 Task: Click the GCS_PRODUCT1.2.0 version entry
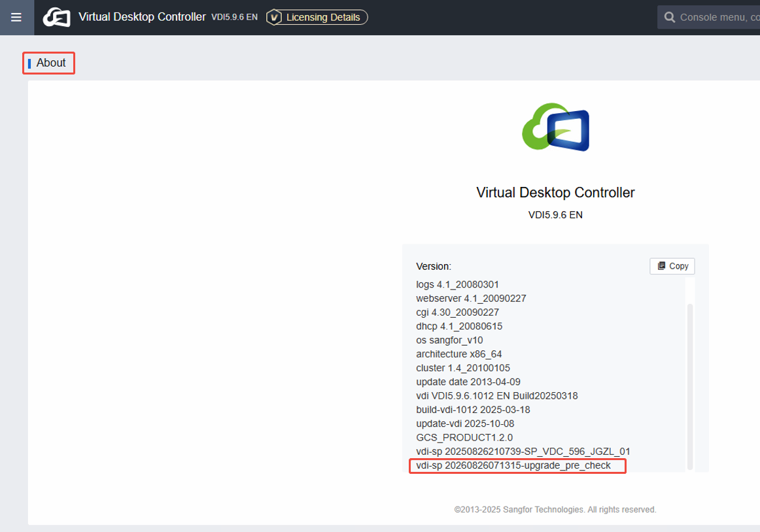pyautogui.click(x=464, y=437)
